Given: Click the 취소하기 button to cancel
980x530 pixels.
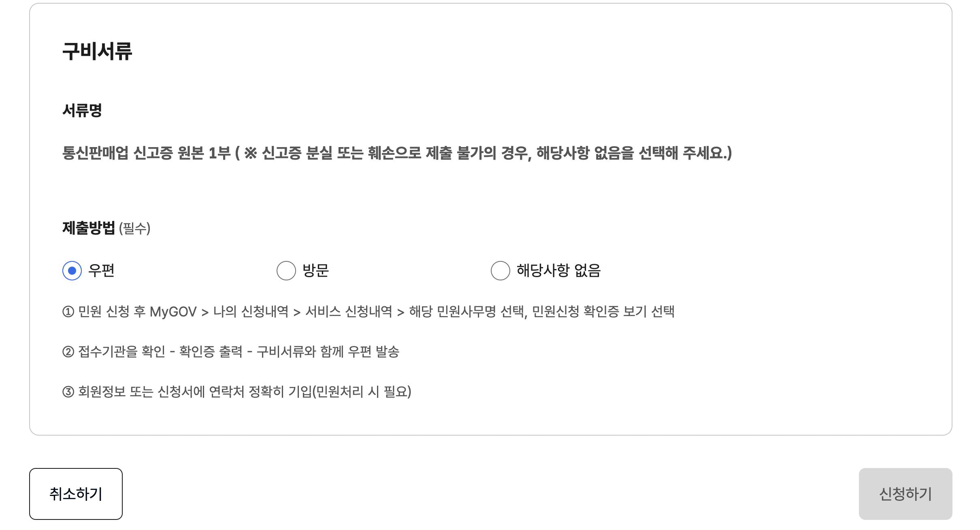Looking at the screenshot, I should coord(76,493).
